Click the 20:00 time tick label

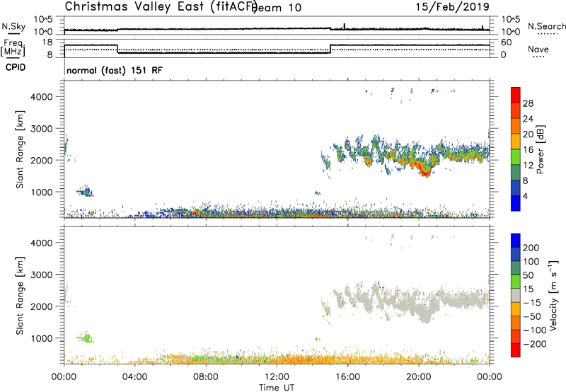click(419, 377)
